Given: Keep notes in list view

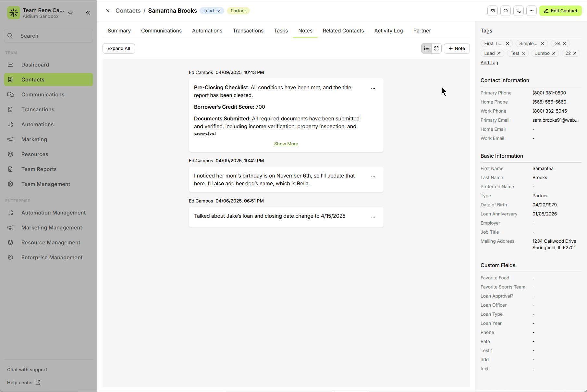Looking at the screenshot, I should (x=426, y=48).
